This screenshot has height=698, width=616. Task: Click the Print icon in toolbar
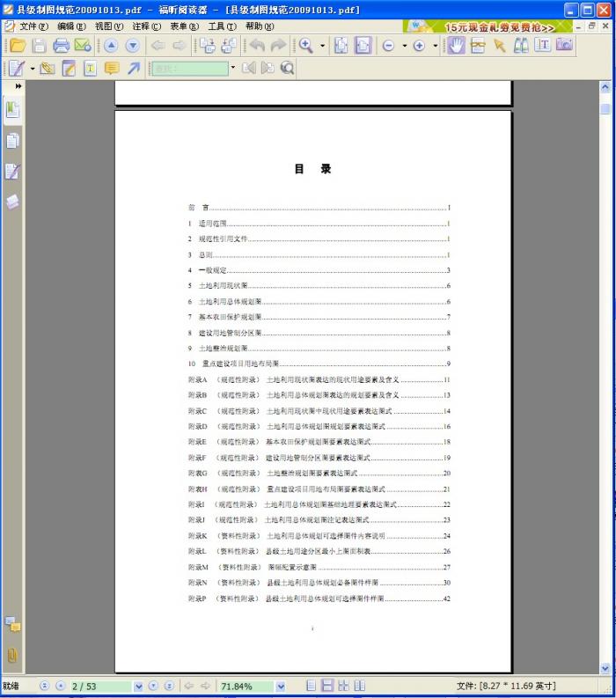coord(61,46)
